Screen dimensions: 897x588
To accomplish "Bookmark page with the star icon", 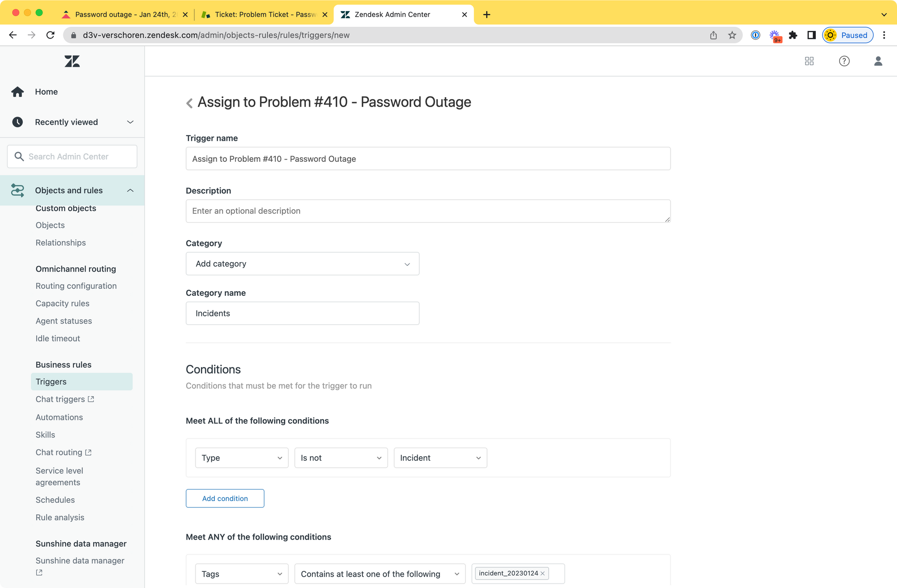I will click(732, 35).
